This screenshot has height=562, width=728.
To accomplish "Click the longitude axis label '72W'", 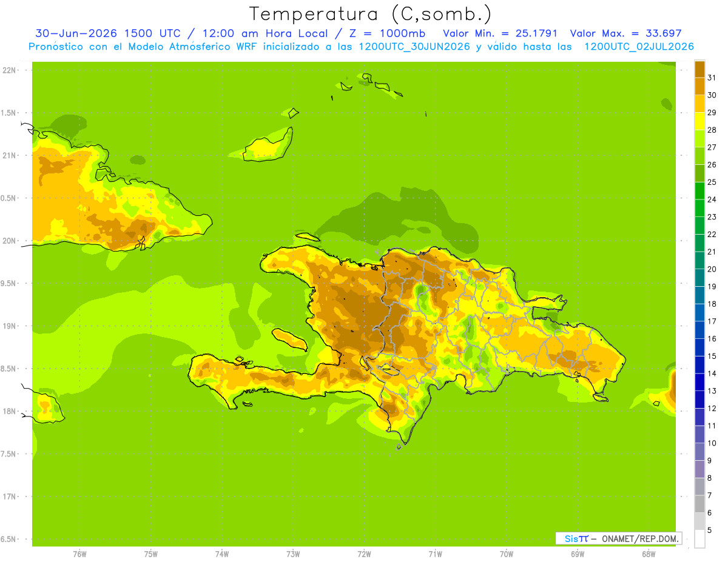I will 364,554.
